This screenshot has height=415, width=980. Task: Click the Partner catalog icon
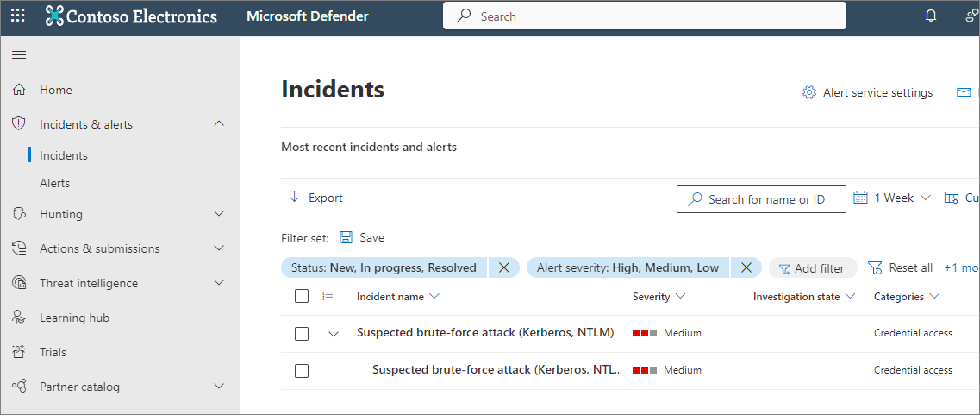[19, 387]
